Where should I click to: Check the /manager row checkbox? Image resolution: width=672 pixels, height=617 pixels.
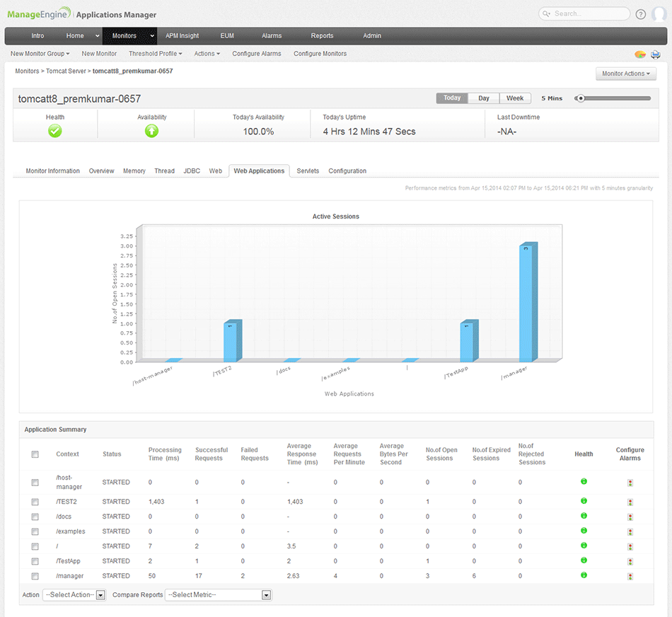click(35, 576)
